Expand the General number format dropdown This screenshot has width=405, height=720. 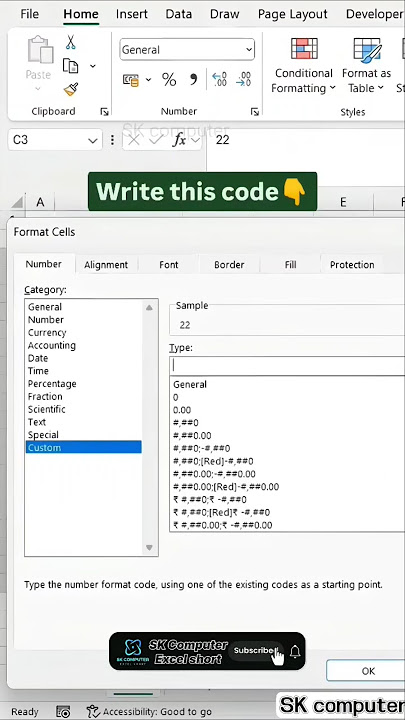249,50
